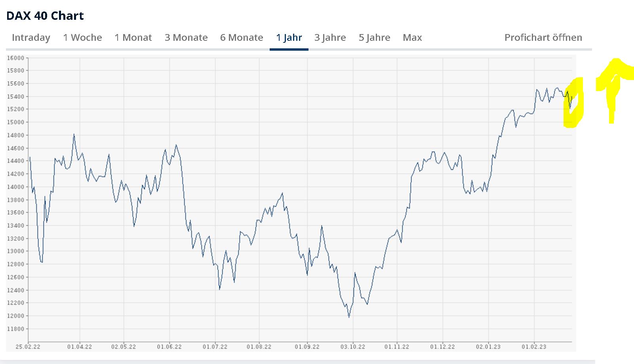
Task: Switch to the Intraday tab
Action: 31,38
